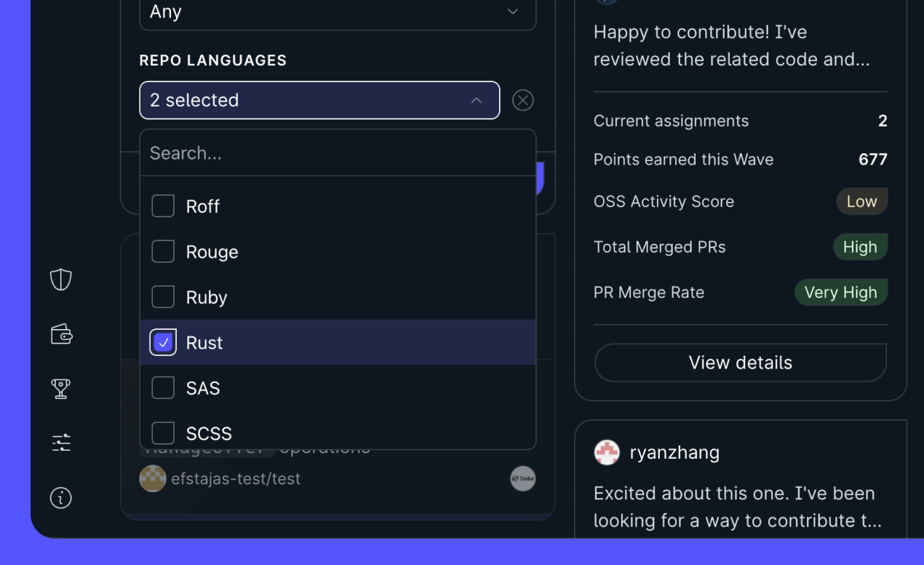This screenshot has width=924, height=565.
Task: Clear repo languages with the X icon
Action: [522, 100]
